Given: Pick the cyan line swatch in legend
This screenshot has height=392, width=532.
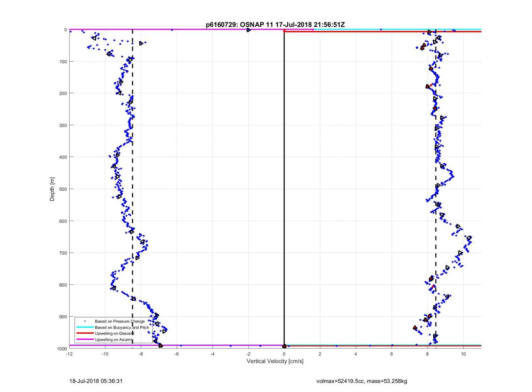Looking at the screenshot, I should 85,327.
